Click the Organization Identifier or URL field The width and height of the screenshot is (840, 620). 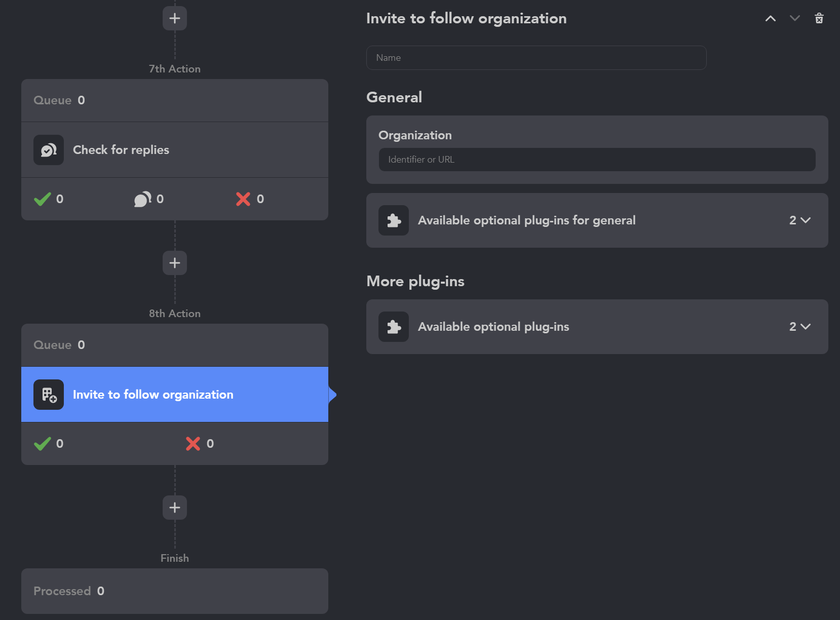(x=597, y=160)
